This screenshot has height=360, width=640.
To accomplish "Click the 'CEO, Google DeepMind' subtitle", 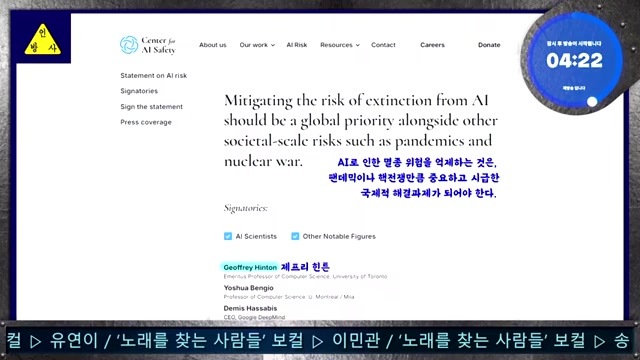I will pyautogui.click(x=254, y=317).
